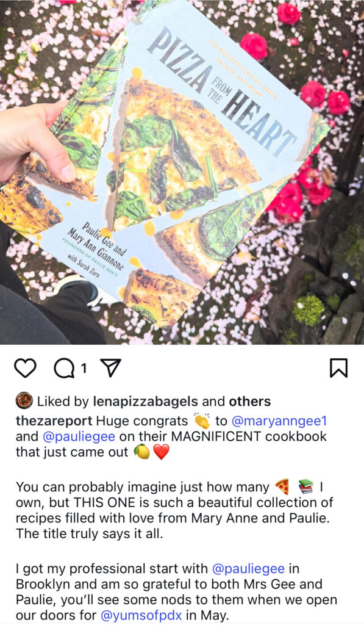Tap the lemon emoji in caption
Viewport: 364px width, 625px height.
[141, 452]
